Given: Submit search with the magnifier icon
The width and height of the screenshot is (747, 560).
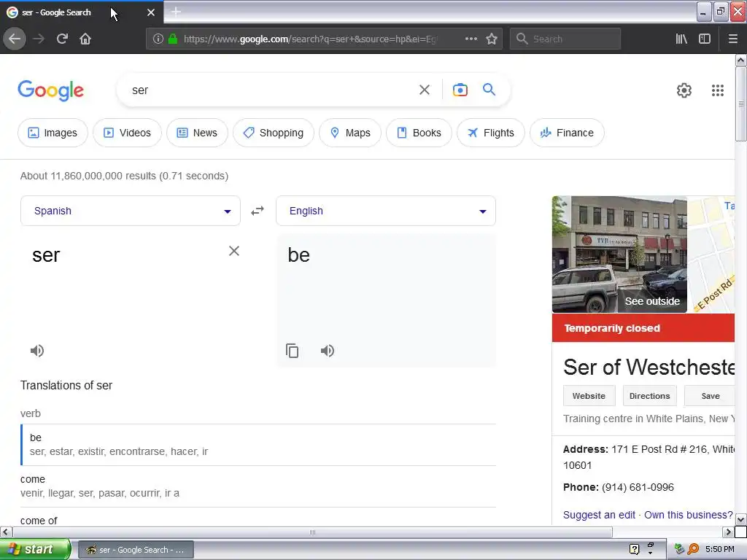Looking at the screenshot, I should coord(489,89).
